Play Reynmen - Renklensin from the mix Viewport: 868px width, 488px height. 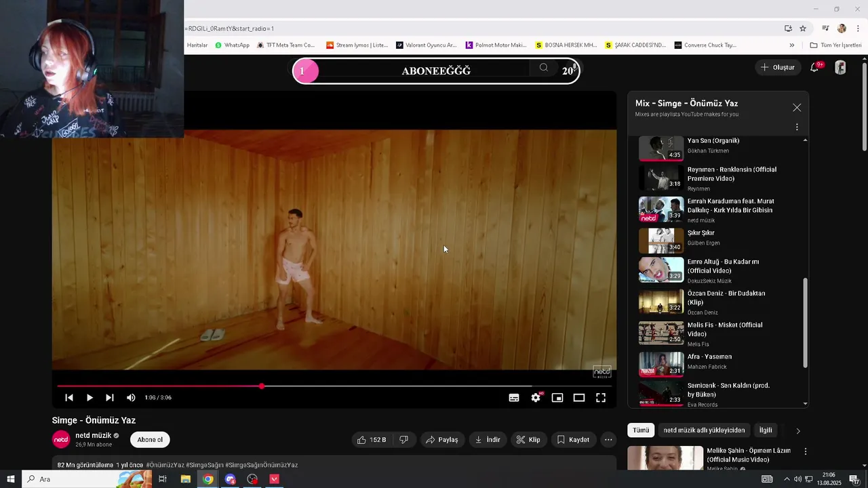(x=732, y=174)
